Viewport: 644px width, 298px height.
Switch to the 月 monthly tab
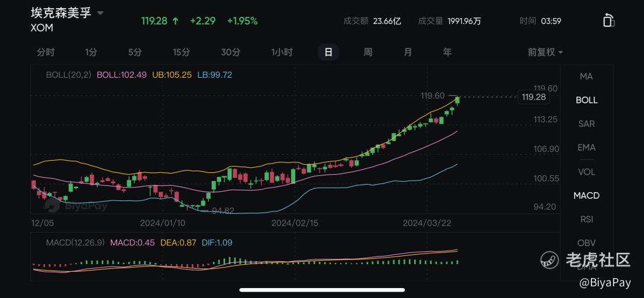407,52
